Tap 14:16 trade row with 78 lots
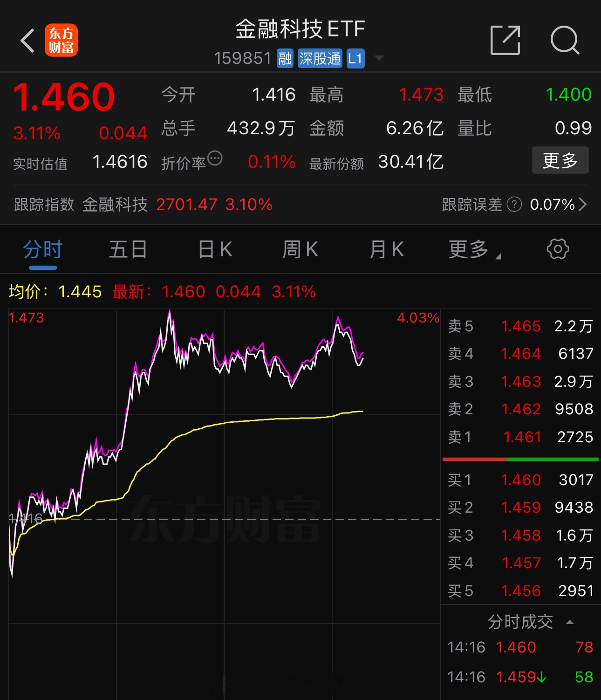The height and width of the screenshot is (700, 601). pos(520,647)
